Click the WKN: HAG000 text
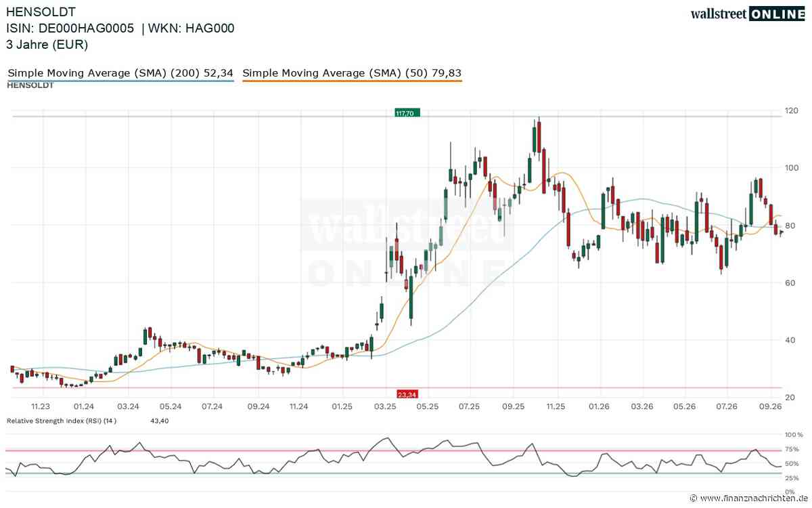 pos(192,28)
